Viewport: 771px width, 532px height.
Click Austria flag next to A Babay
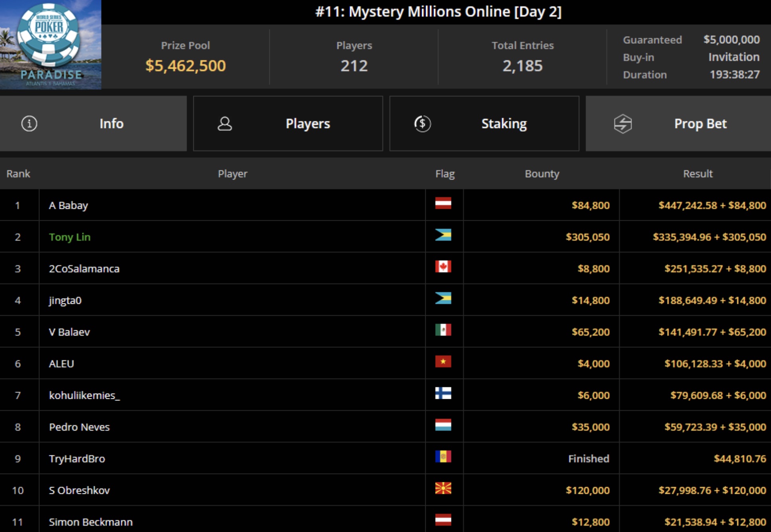(x=443, y=203)
